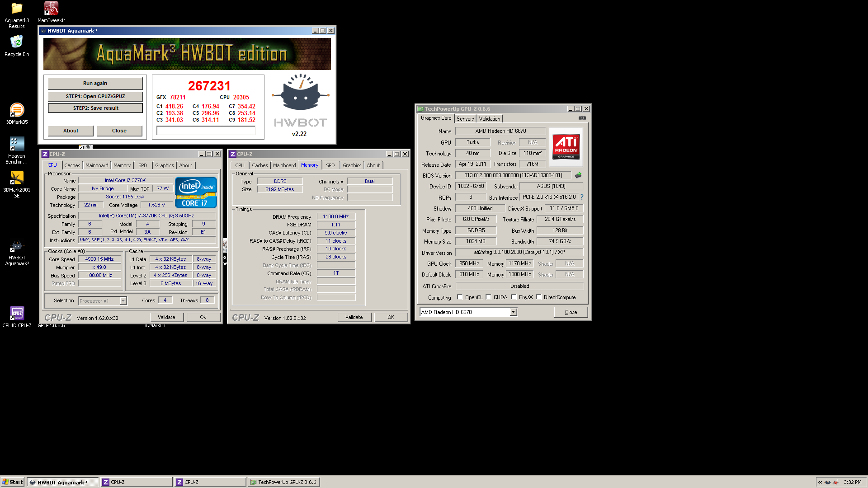Click the GPU-Z screenshot camera icon
The height and width of the screenshot is (488, 868).
[582, 118]
